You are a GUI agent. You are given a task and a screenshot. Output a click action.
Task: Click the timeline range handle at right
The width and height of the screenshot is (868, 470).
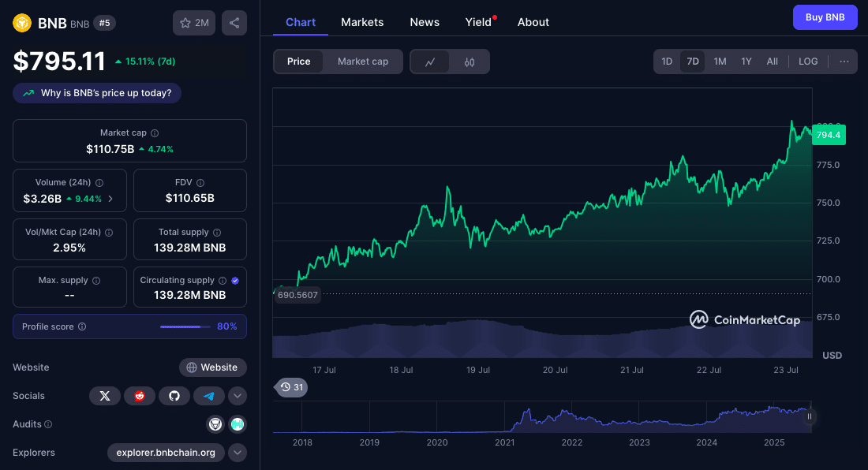click(x=809, y=416)
